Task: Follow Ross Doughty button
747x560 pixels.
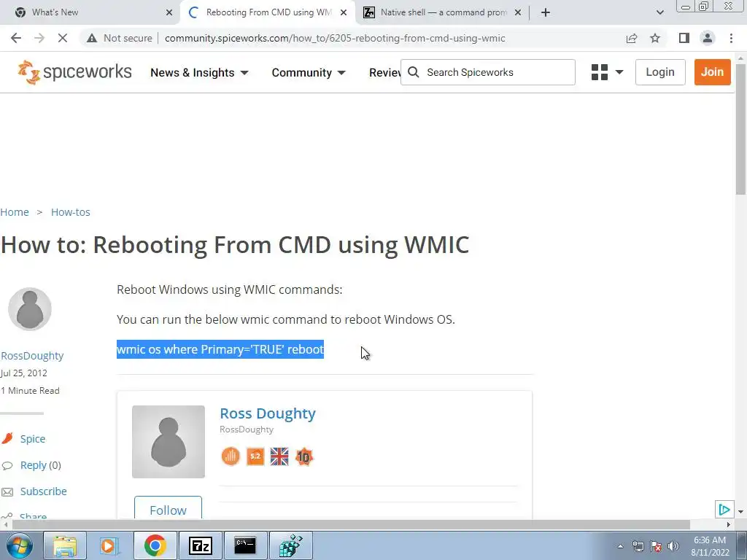Action: point(169,507)
